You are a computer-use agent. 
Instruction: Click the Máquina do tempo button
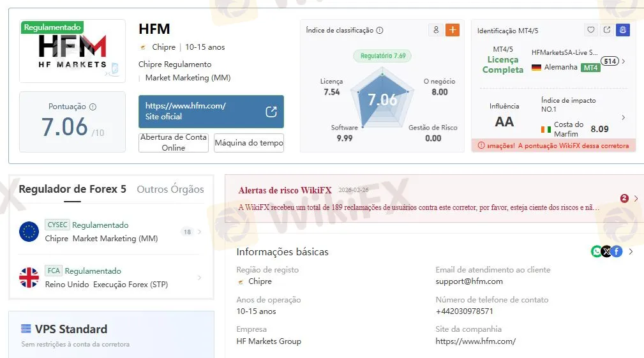pos(249,143)
